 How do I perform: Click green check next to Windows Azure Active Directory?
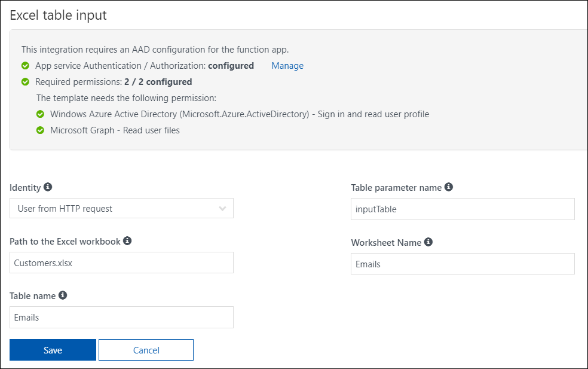click(x=40, y=114)
